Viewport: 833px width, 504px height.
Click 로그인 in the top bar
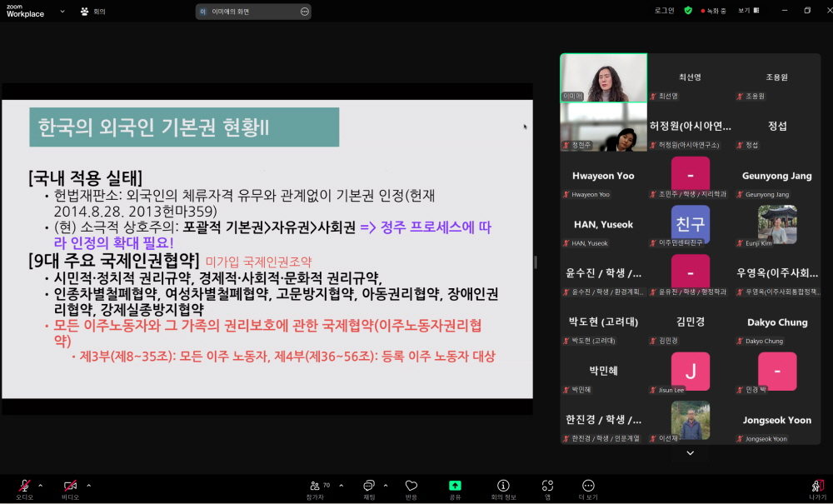pyautogui.click(x=664, y=11)
